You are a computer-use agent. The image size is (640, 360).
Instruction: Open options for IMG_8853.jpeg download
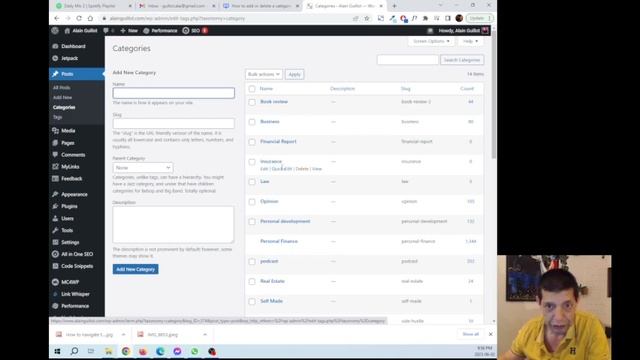tap(204, 334)
